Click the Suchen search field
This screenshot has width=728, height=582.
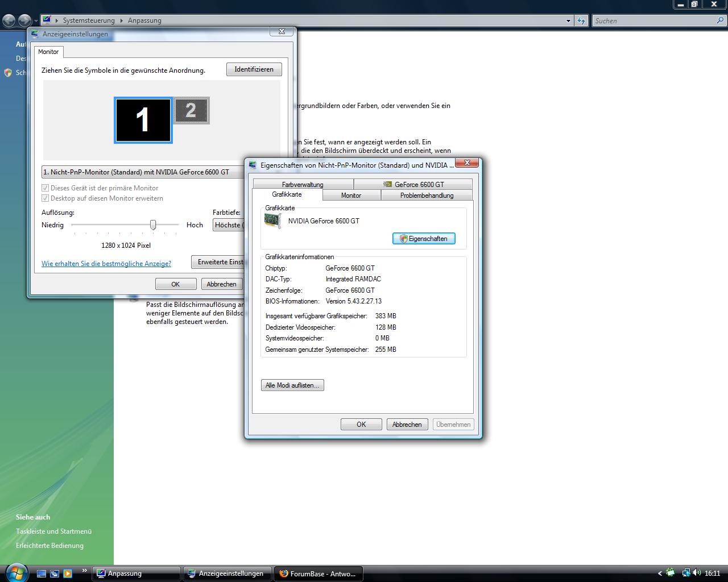pos(654,20)
